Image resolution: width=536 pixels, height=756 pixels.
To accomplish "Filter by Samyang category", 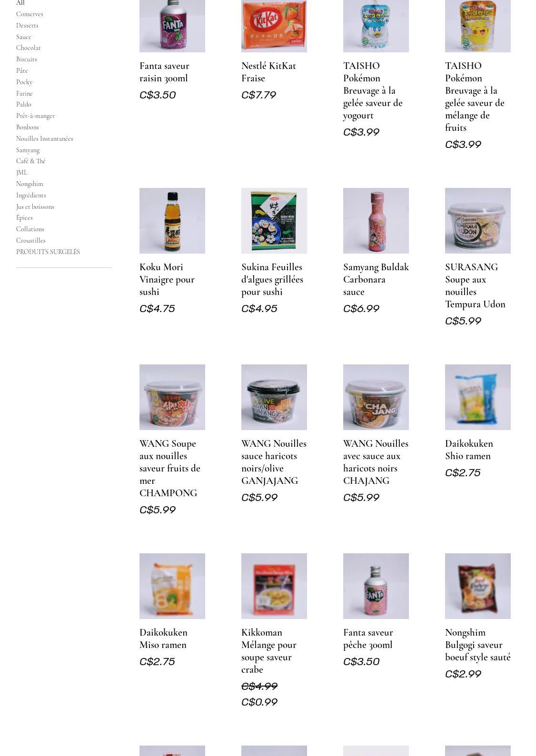I will point(28,150).
